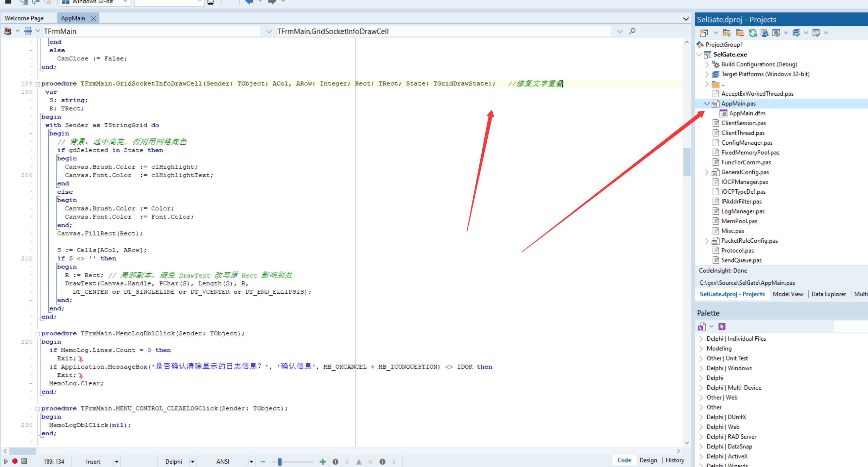Click the file sections icon left of TFrmMain

coord(8,31)
